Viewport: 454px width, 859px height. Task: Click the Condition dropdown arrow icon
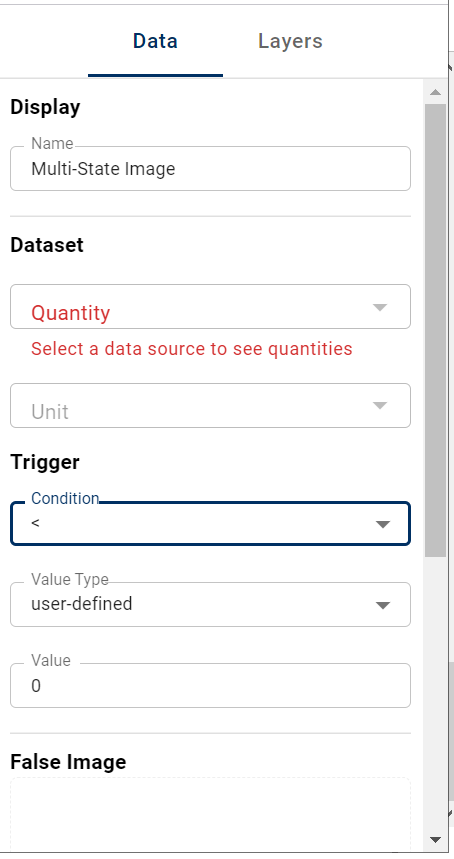pyautogui.click(x=383, y=525)
